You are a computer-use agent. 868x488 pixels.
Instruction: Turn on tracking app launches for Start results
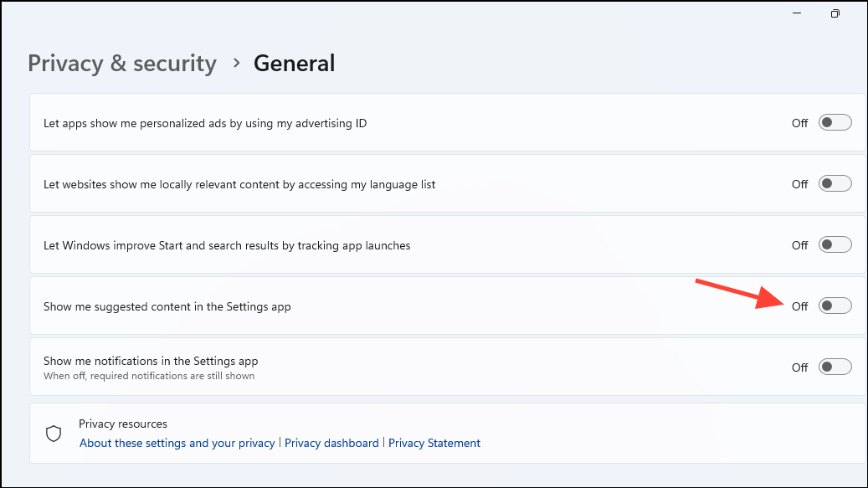pyautogui.click(x=835, y=244)
